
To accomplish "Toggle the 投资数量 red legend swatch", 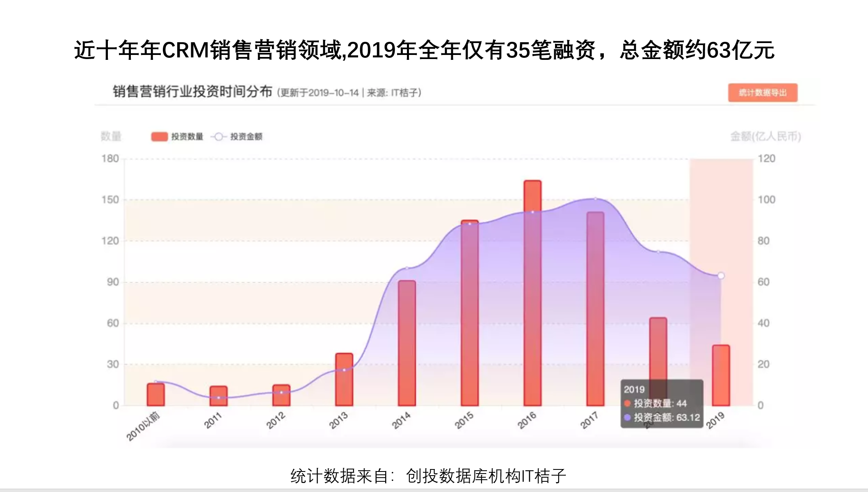I will 159,137.
